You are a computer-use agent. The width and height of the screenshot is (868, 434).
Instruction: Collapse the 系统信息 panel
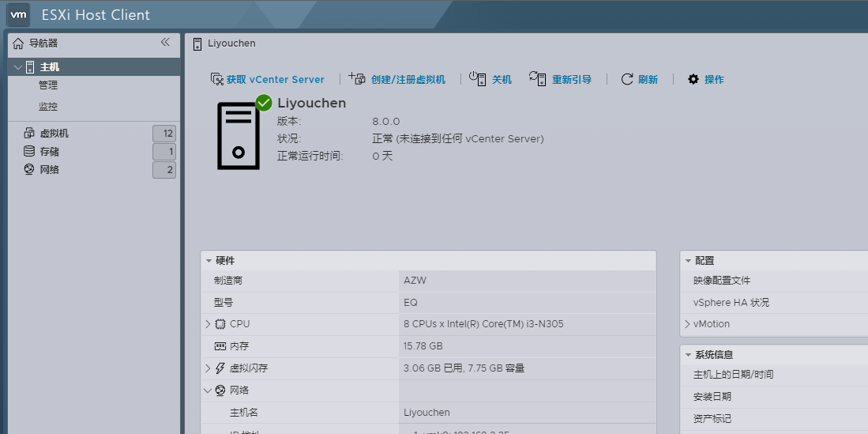click(x=688, y=355)
